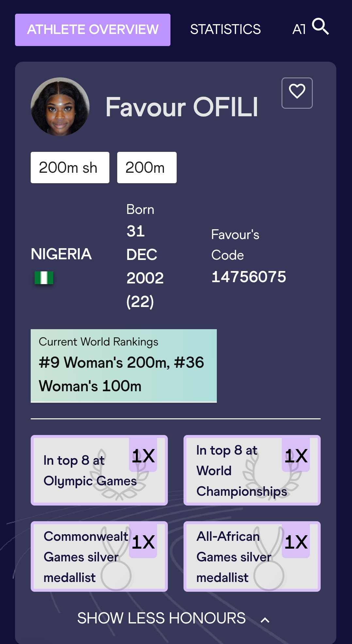Image resolution: width=352 pixels, height=644 pixels.
Task: Click the 200m sh event tag
Action: [x=70, y=168]
